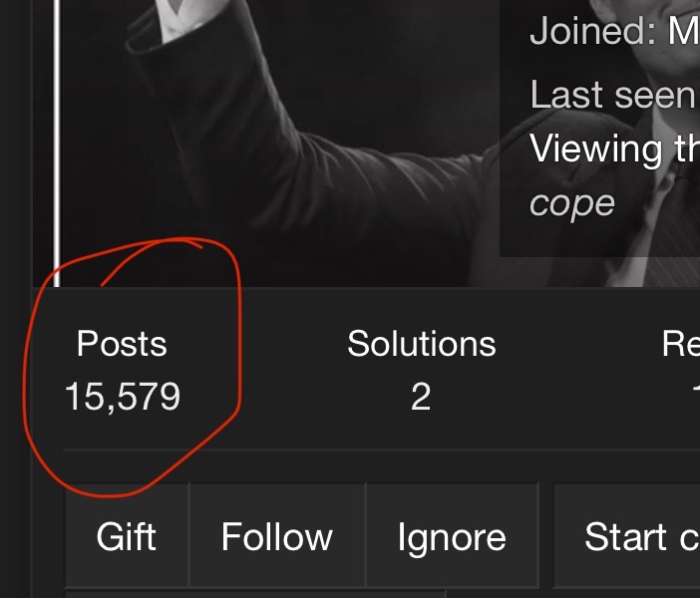Click the cut-off number under the Re stat
Screen dimensions: 700x598
point(695,397)
